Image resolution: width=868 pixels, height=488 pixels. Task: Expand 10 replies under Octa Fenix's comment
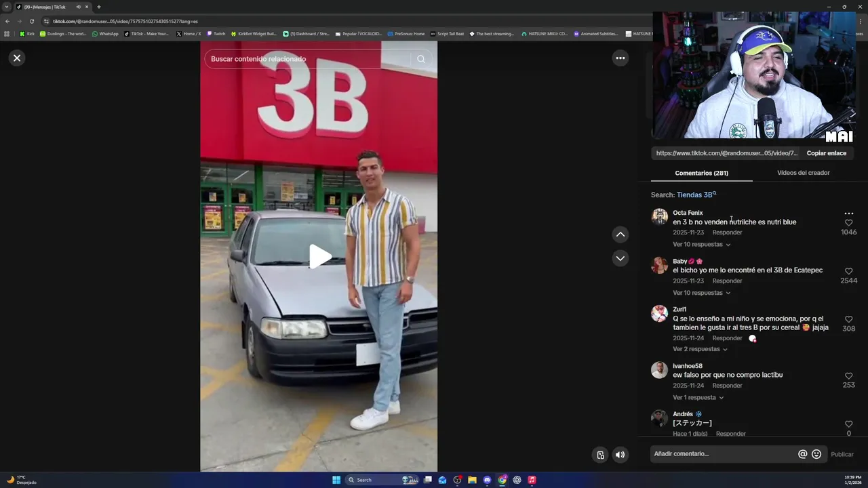[x=701, y=245]
